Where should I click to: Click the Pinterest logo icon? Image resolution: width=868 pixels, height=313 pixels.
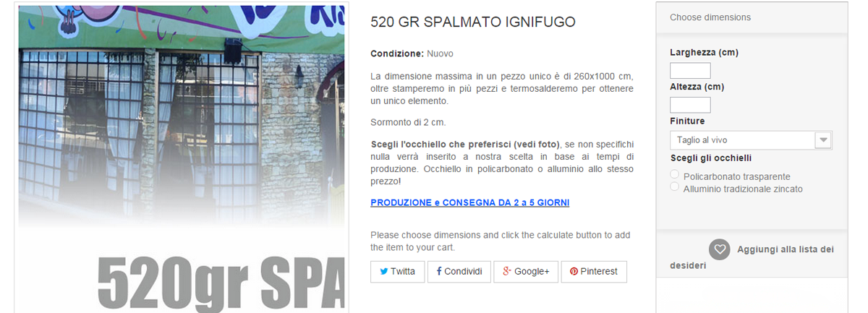(574, 272)
